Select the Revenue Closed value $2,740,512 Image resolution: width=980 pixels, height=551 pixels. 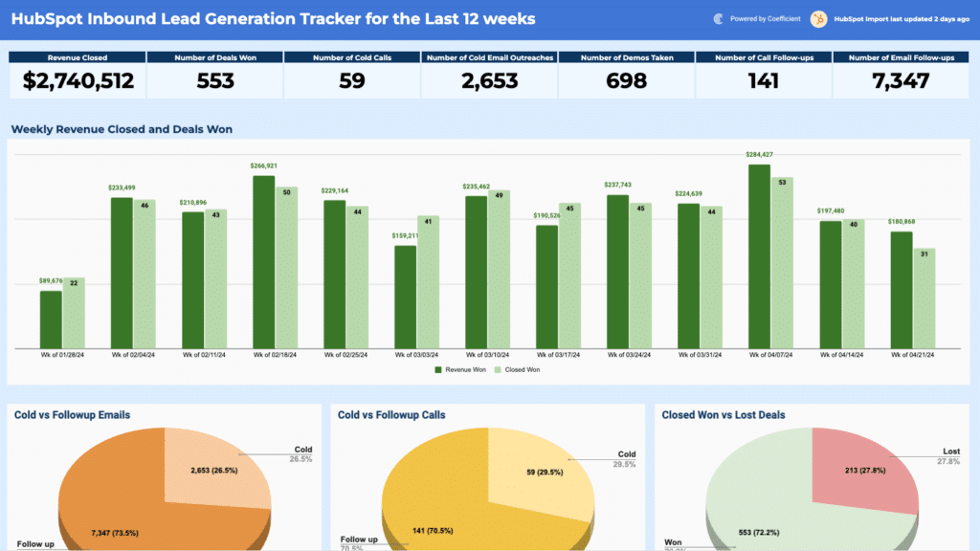pyautogui.click(x=78, y=80)
